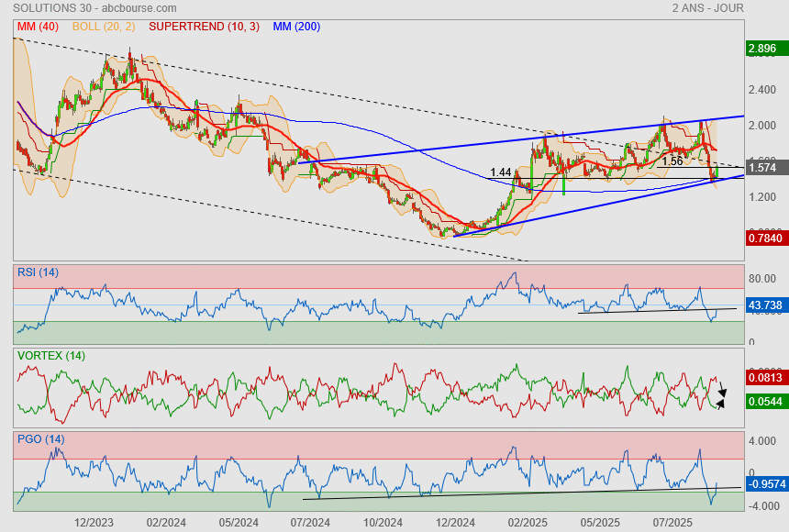Click the 12/2023 date on the time axis
The width and height of the screenshot is (789, 532).
pyautogui.click(x=94, y=521)
